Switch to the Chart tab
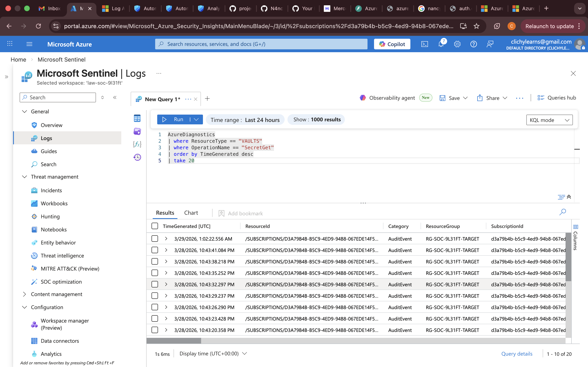 click(191, 213)
